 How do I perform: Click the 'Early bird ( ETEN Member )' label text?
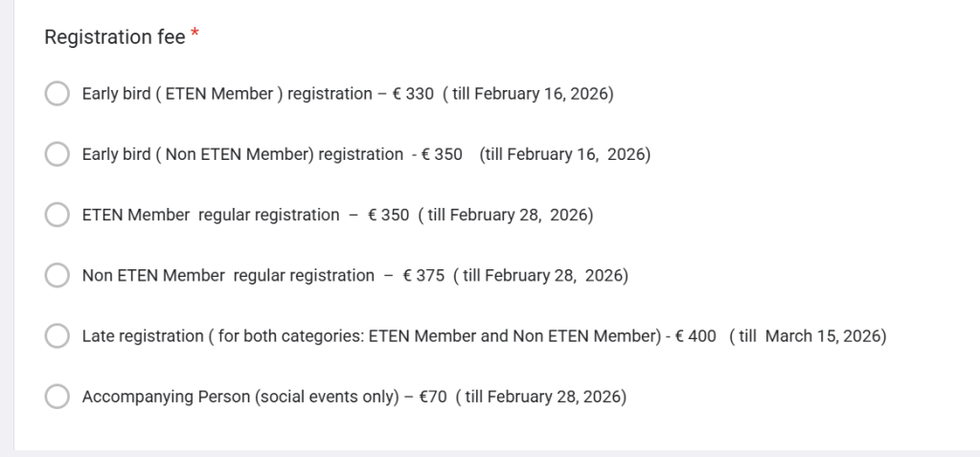click(182, 94)
